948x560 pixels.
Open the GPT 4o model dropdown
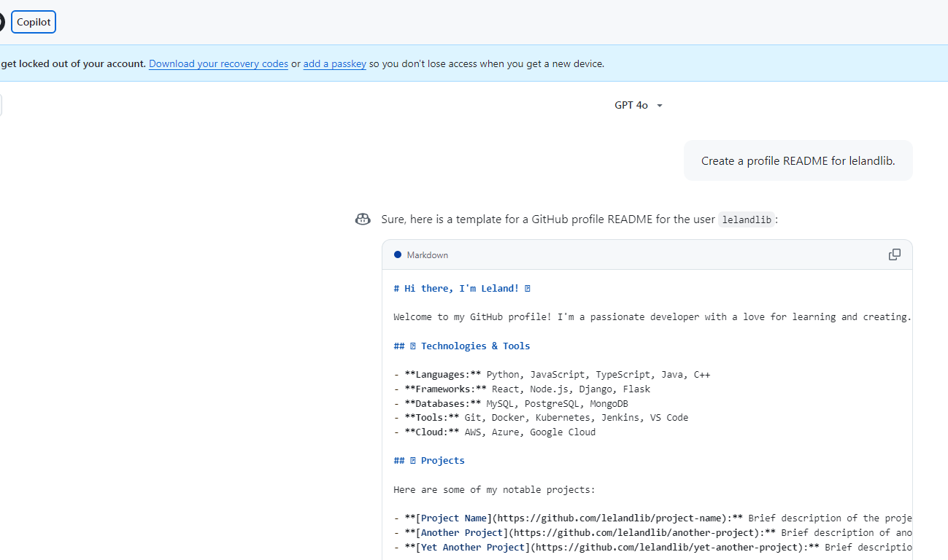pyautogui.click(x=639, y=105)
